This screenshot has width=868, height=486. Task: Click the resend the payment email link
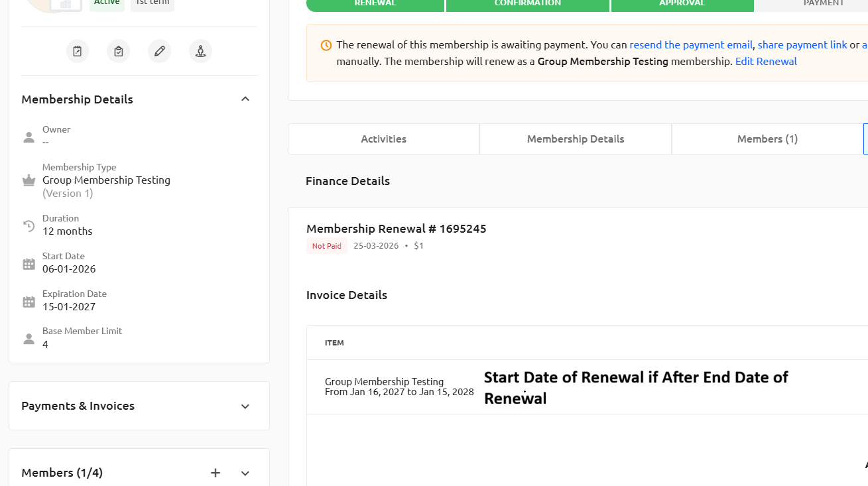pos(691,45)
